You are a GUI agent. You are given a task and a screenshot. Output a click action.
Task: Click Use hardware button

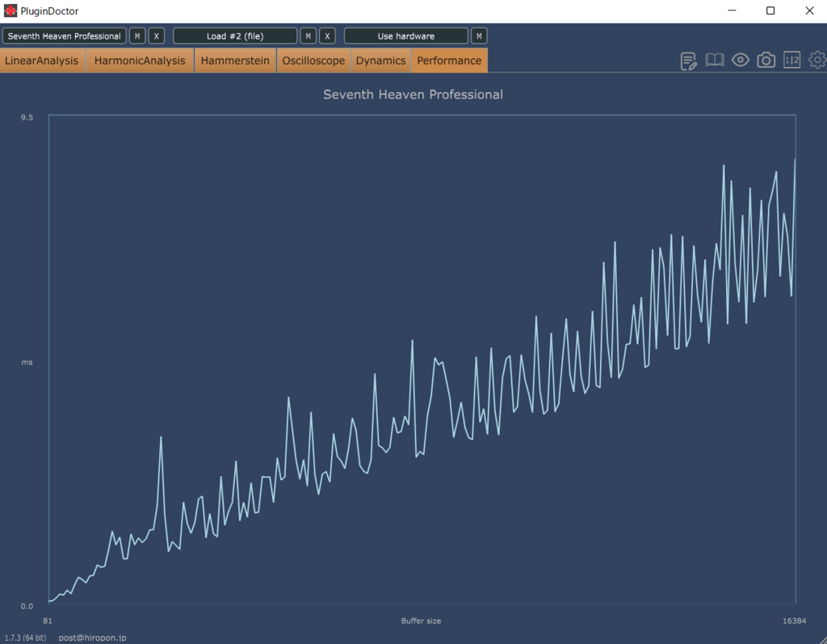tap(406, 36)
